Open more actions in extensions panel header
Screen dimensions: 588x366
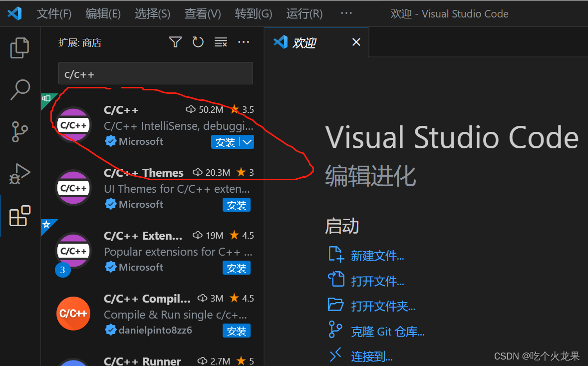click(244, 42)
